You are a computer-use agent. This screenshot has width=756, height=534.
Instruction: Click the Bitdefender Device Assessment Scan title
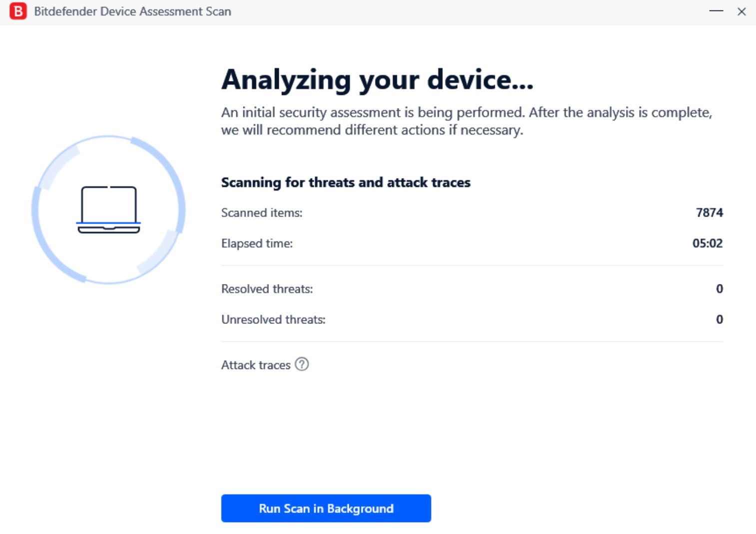[132, 11]
